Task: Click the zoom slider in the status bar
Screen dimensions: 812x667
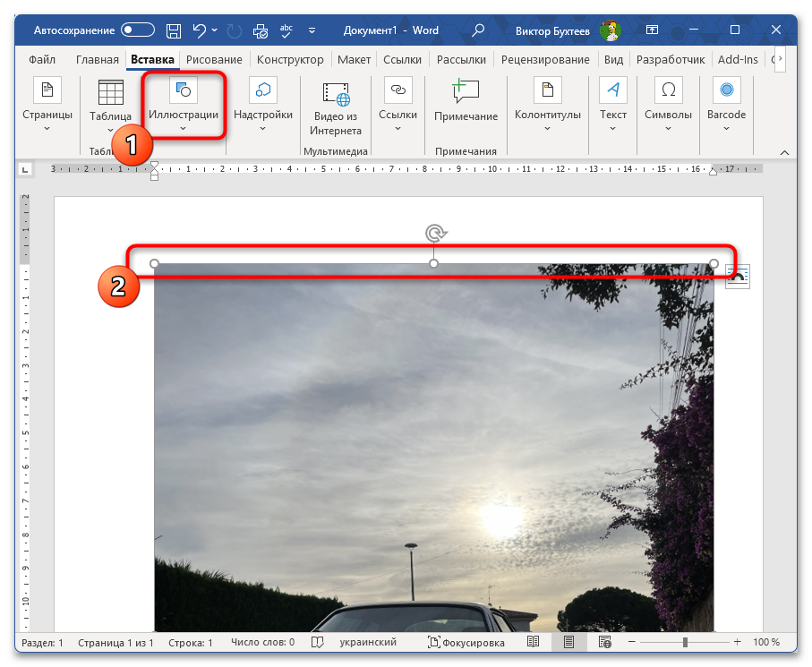Action: (x=685, y=643)
